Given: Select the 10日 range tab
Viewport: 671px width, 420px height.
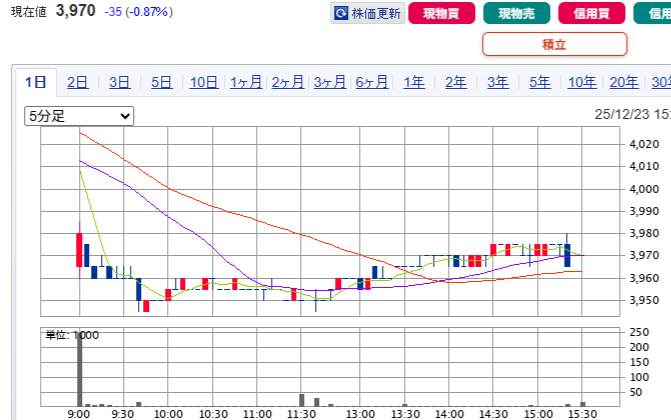Looking at the screenshot, I should 204,83.
